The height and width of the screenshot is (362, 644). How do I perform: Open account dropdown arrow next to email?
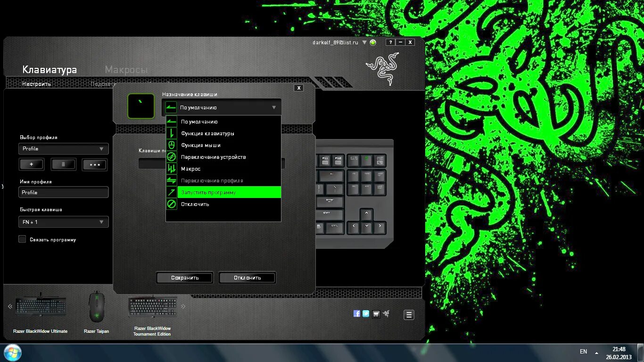coord(364,42)
